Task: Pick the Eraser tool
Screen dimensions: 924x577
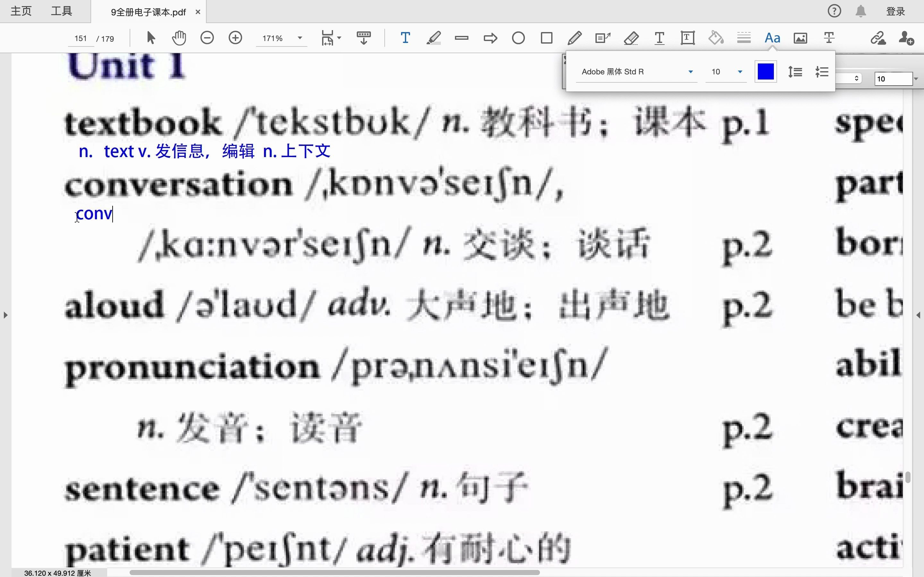Action: coord(631,38)
